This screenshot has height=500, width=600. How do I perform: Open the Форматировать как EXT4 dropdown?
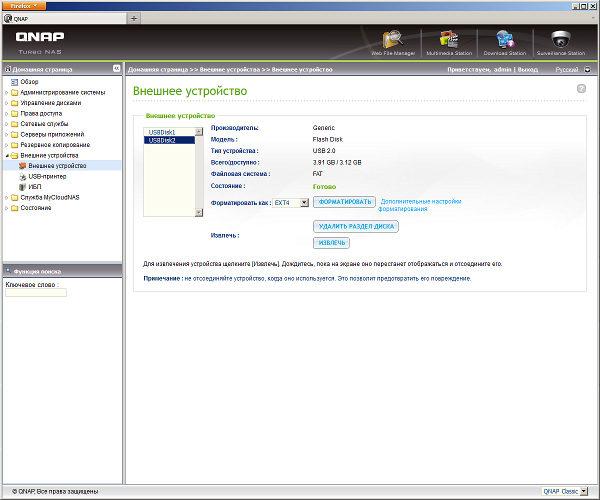coord(304,202)
